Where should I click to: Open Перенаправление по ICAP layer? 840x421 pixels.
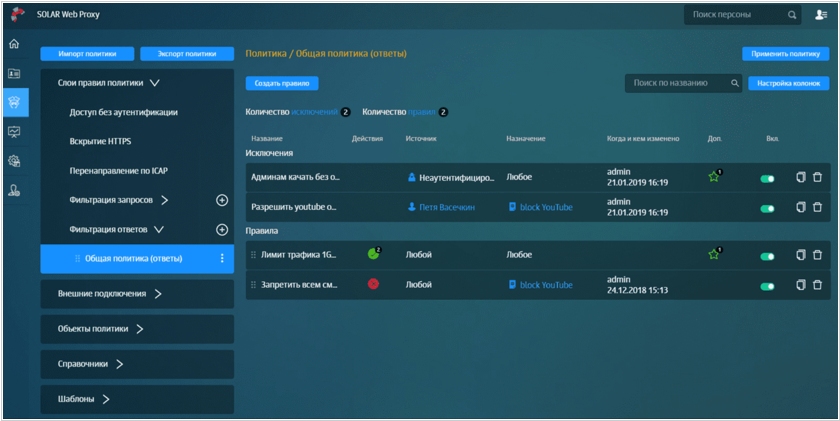[x=118, y=171]
